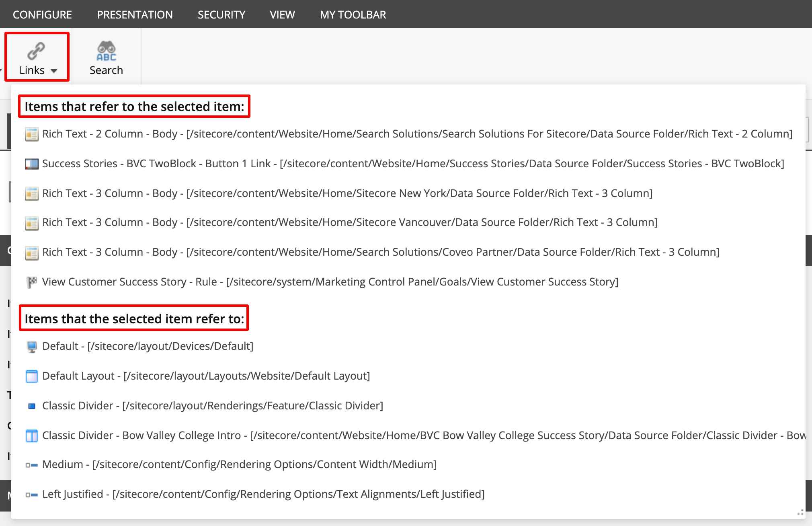Click the Search toolbar label

[106, 70]
